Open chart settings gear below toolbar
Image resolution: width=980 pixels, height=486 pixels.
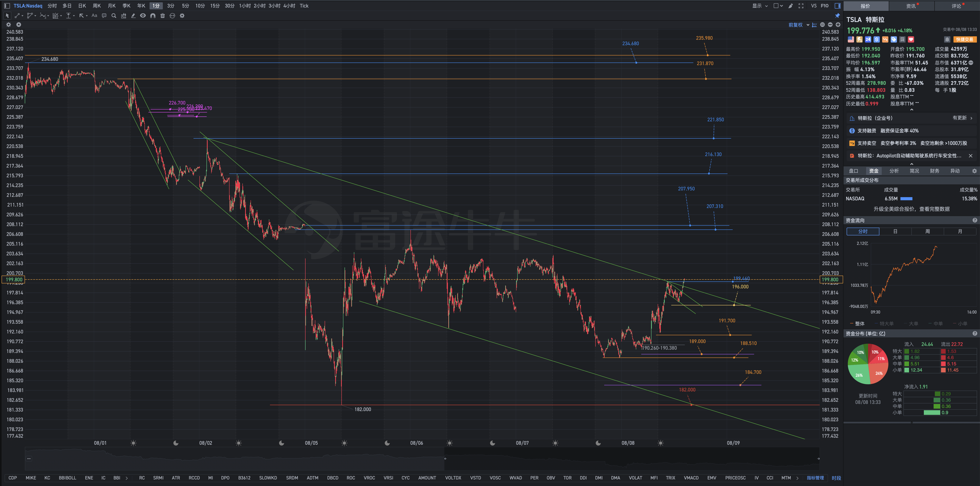[x=8, y=24]
